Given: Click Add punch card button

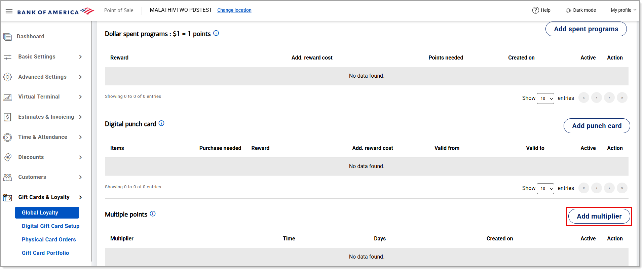Looking at the screenshot, I should pyautogui.click(x=597, y=126).
